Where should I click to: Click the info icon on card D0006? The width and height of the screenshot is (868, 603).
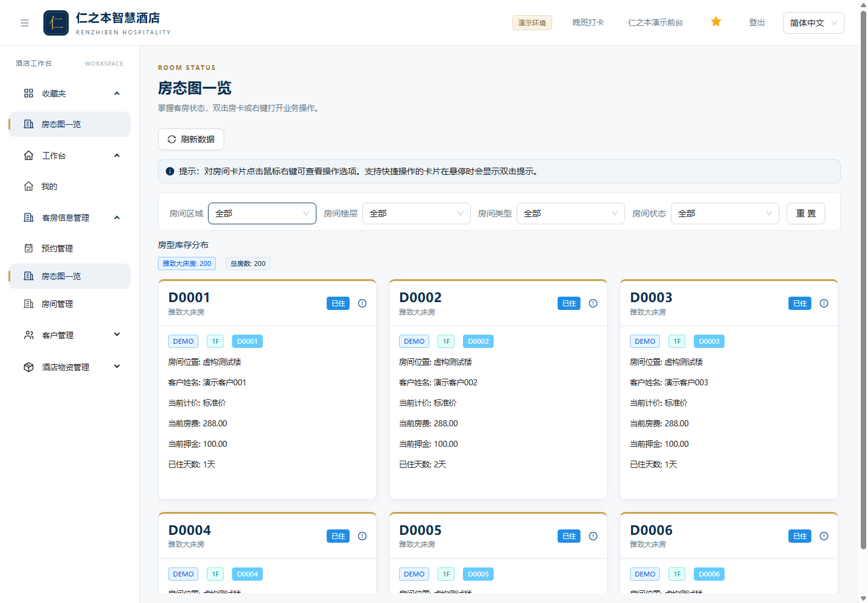824,536
